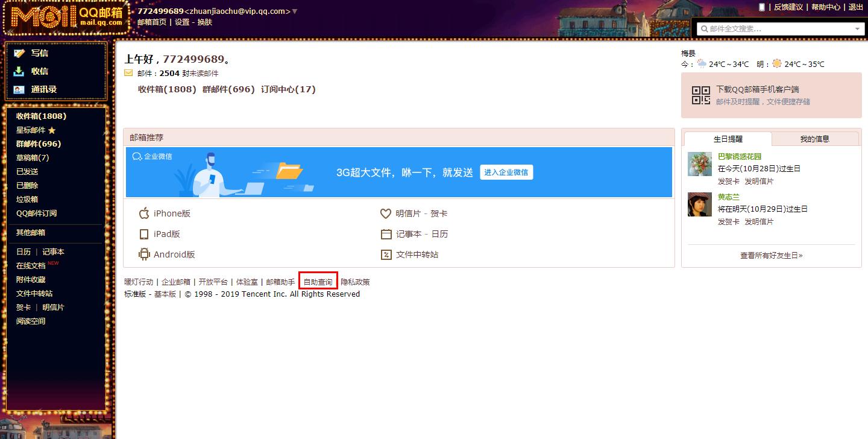Click the 隐私政策 footer link

click(356, 282)
